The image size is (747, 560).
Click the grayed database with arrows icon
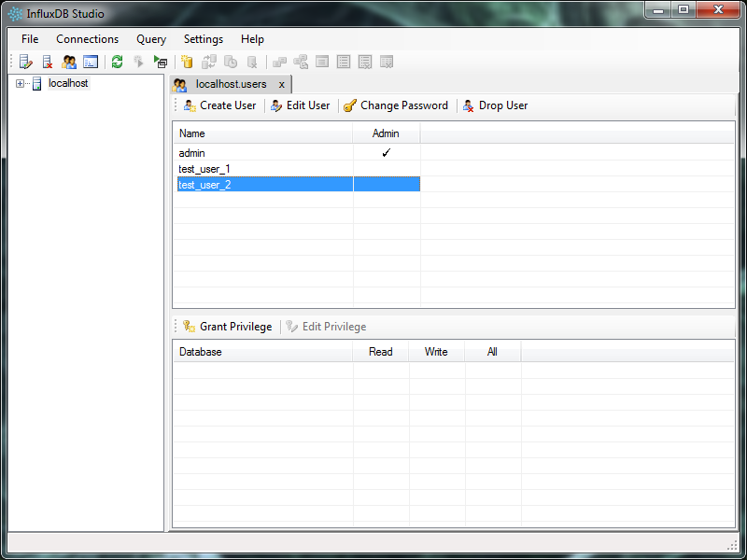point(208,62)
